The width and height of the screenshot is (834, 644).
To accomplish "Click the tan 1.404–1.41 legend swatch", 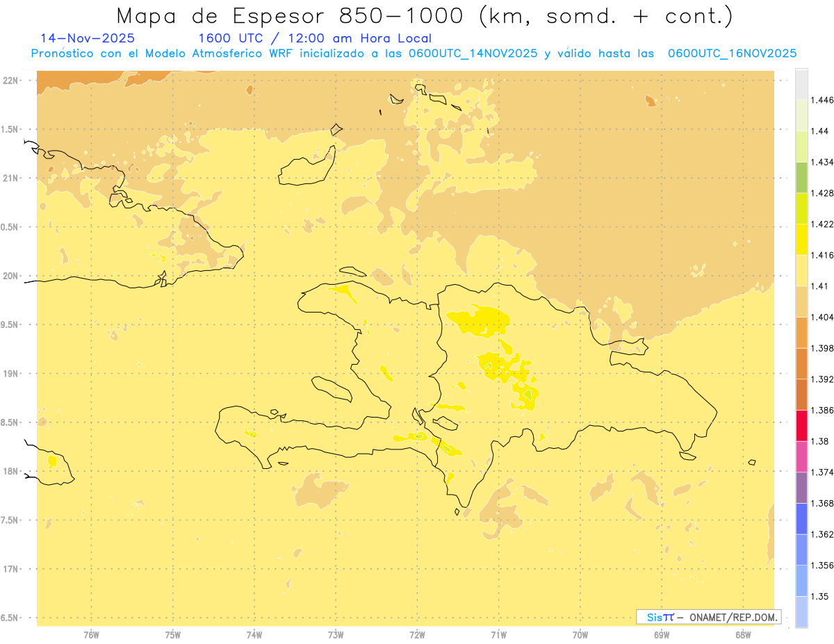I will click(801, 302).
